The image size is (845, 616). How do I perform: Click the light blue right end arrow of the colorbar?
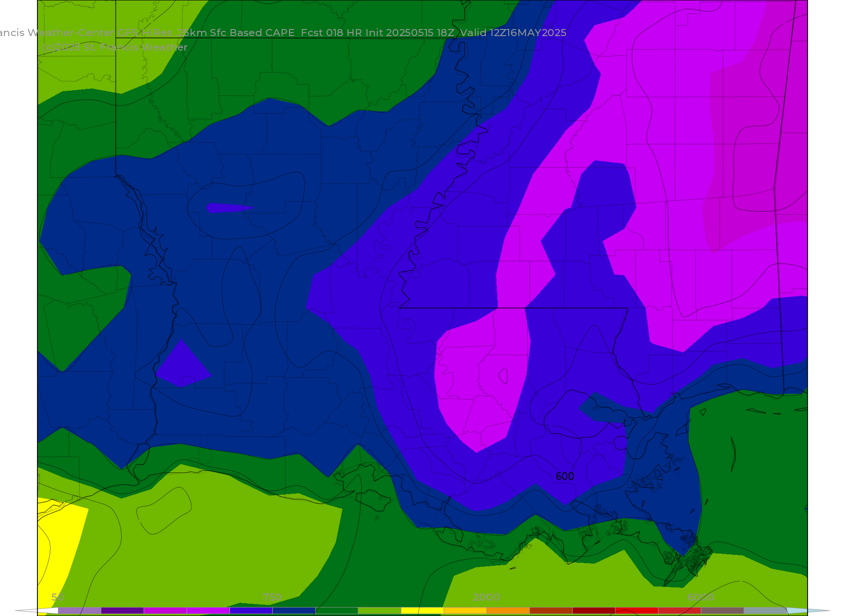tap(808, 611)
